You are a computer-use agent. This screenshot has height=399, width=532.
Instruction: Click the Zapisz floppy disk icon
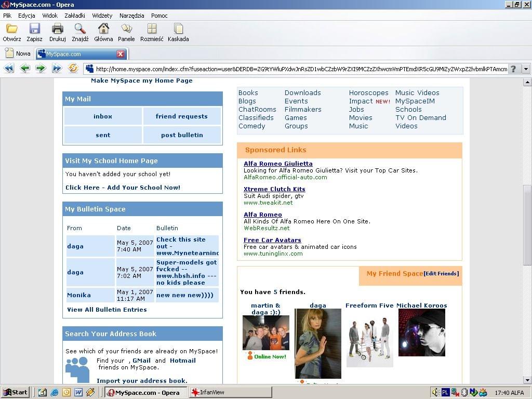(35, 29)
